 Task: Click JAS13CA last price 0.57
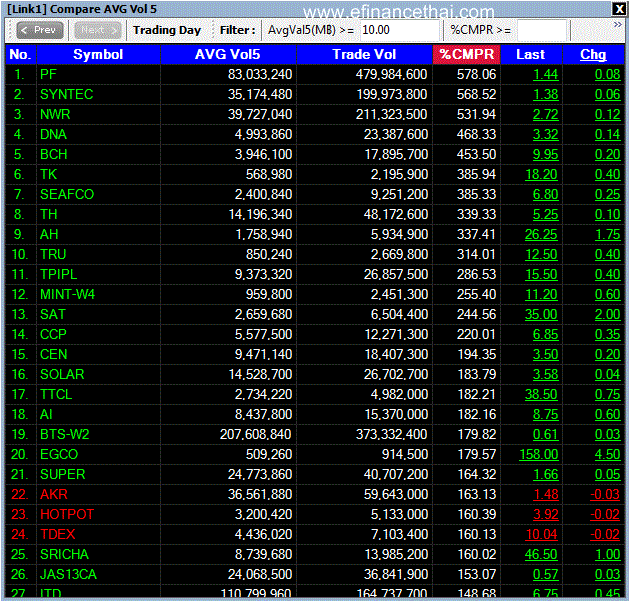(545, 575)
